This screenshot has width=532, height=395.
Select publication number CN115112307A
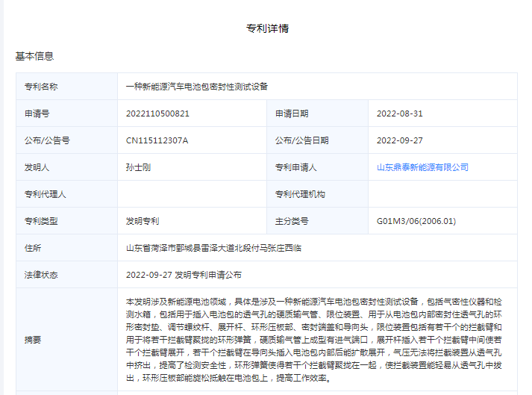[157, 140]
